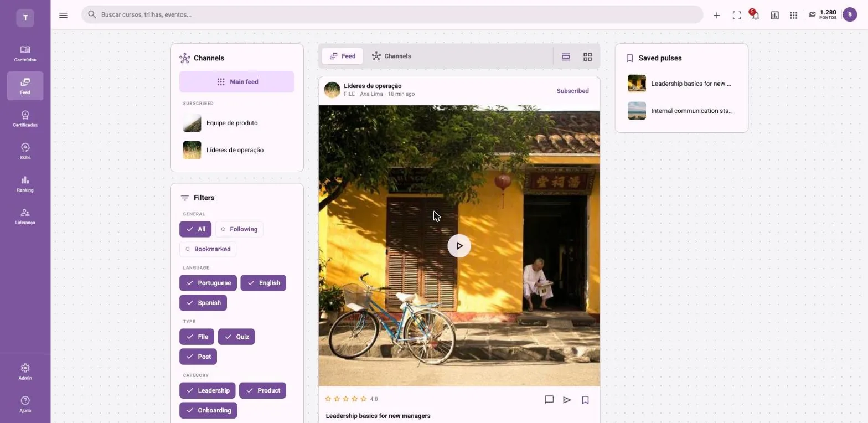The image size is (868, 423).
Task: Select the Feed tab
Action: click(x=343, y=56)
